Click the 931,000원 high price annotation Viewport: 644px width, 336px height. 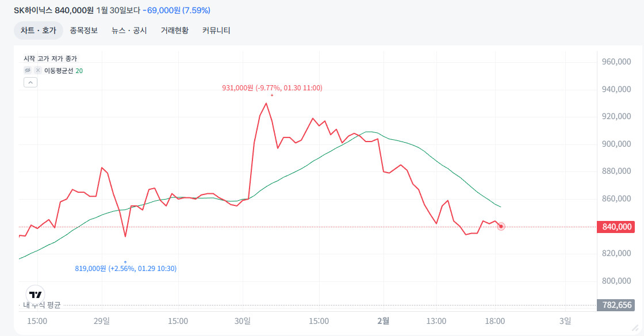272,88
